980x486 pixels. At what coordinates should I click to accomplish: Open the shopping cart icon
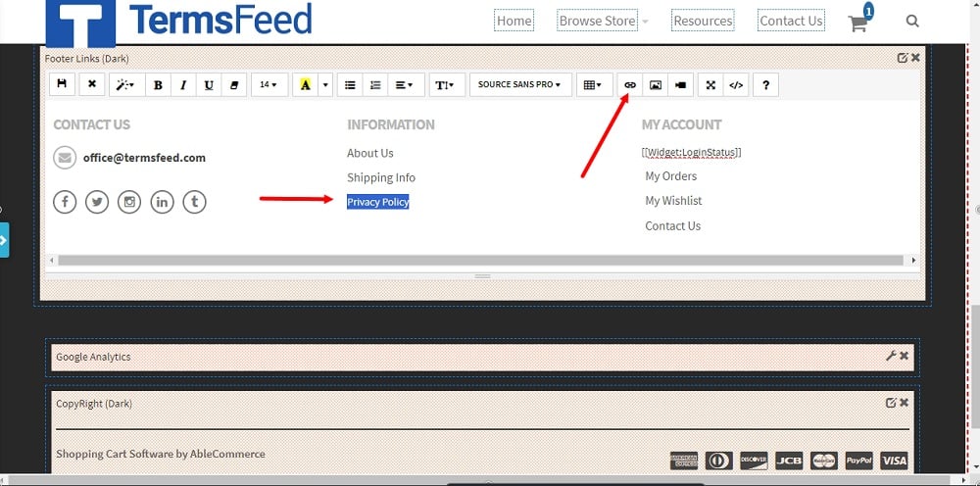(x=857, y=24)
